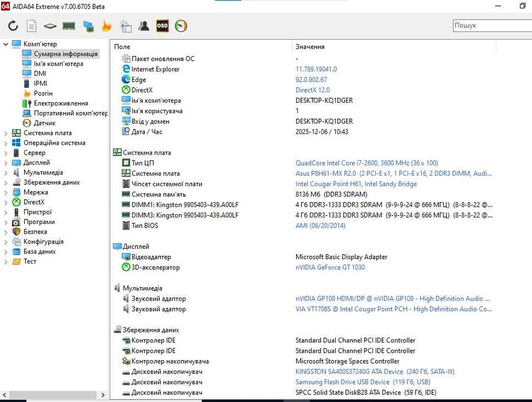Viewport: 532px width, 402px height.
Task: Open the Internet Explorer version link 11.789.19041.0
Action: click(x=316, y=69)
